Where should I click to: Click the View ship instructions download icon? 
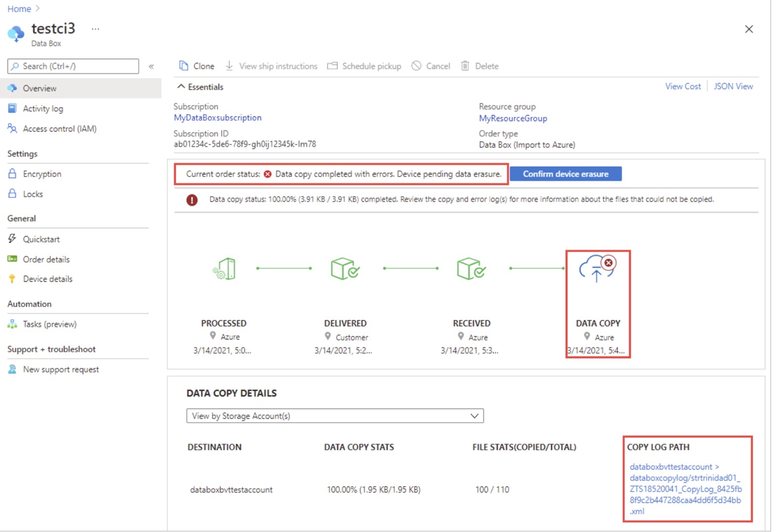229,66
